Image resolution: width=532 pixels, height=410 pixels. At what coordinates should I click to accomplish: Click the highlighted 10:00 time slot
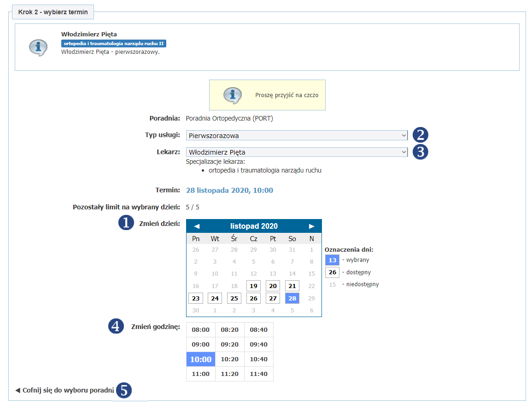[200, 359]
